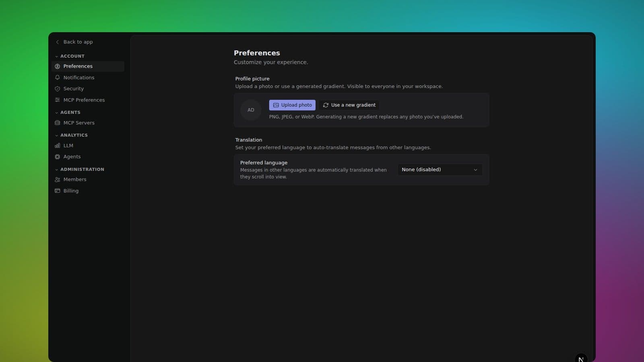Screen dimensions: 644x362
Task: Click the MCP Preferences sliders icon
Action: tap(58, 100)
